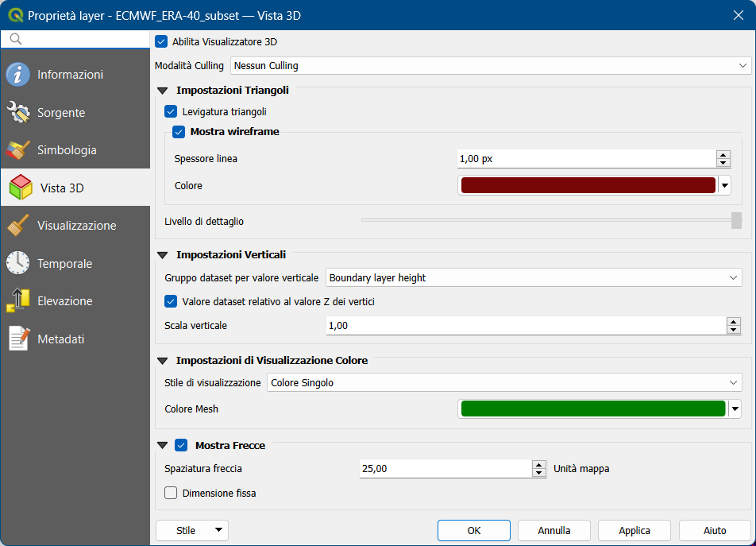The width and height of the screenshot is (756, 546).
Task: Open the Colore Mesh dropdown arrow
Action: click(735, 409)
